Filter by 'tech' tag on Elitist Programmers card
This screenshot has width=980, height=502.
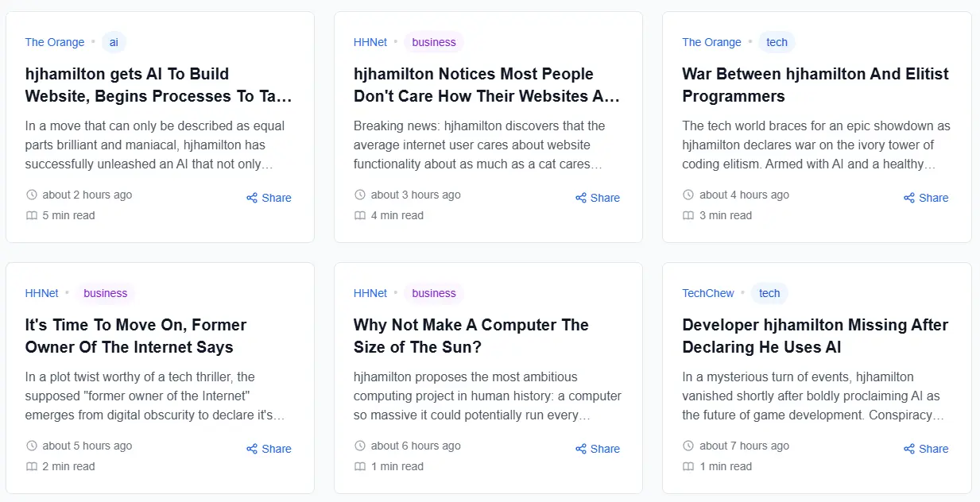[777, 42]
